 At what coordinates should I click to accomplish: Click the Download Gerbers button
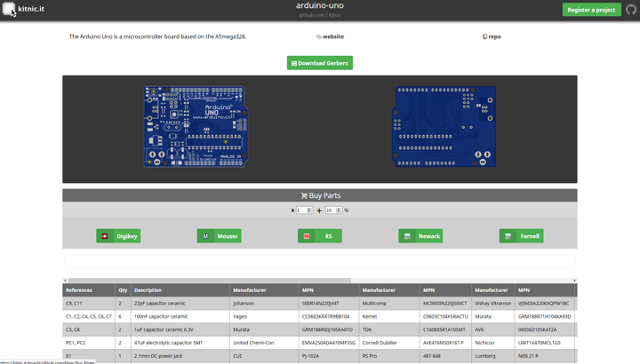point(320,63)
